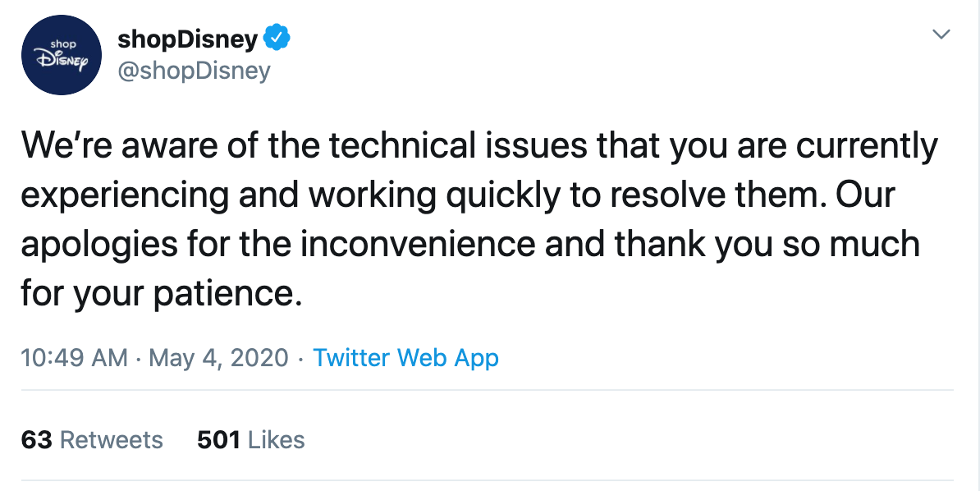Click the bold number 63 retweet count
This screenshot has width=980, height=491.
pos(37,440)
